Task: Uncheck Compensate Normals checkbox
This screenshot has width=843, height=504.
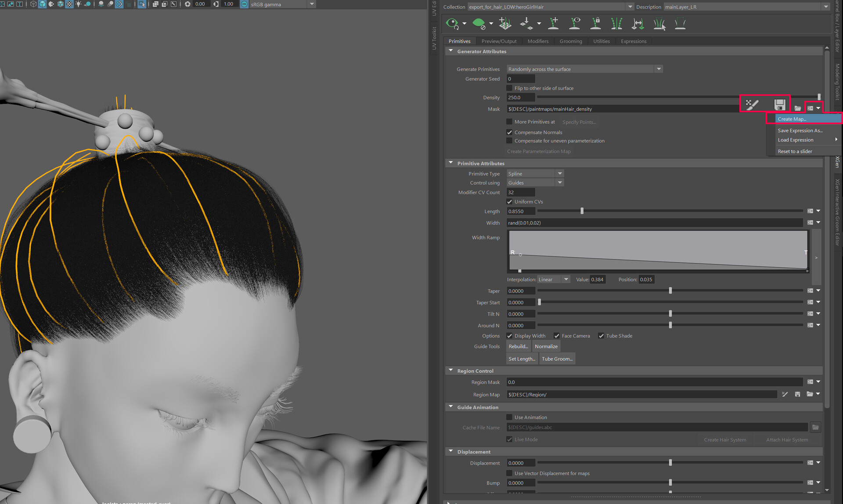Action: [x=509, y=132]
